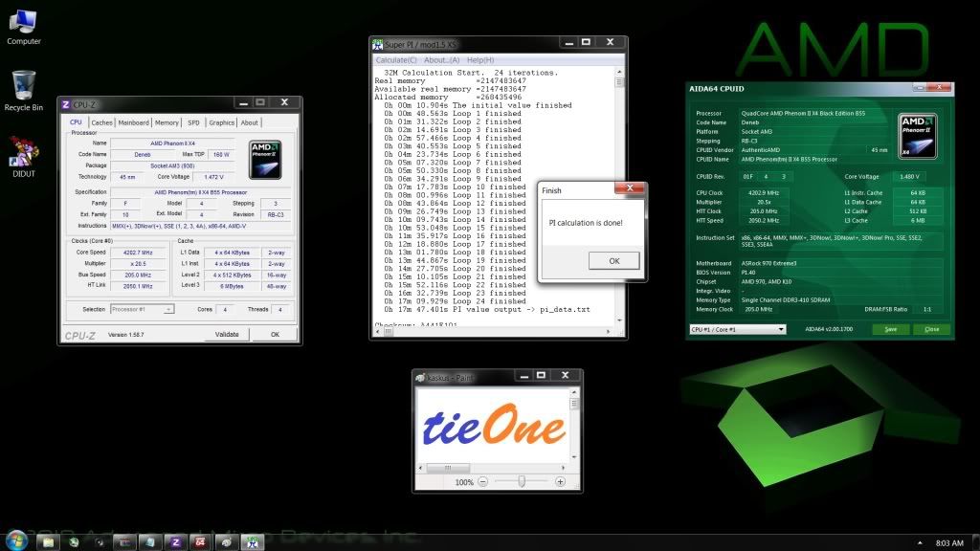Click the Paint zoom slider handle

[x=522, y=481]
